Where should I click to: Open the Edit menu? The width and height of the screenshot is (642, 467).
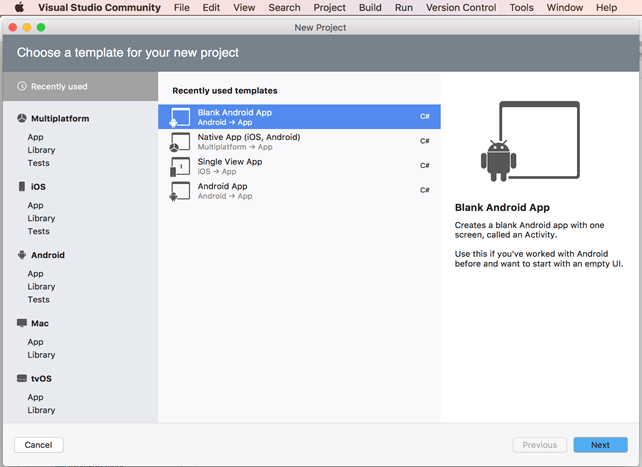(x=211, y=7)
